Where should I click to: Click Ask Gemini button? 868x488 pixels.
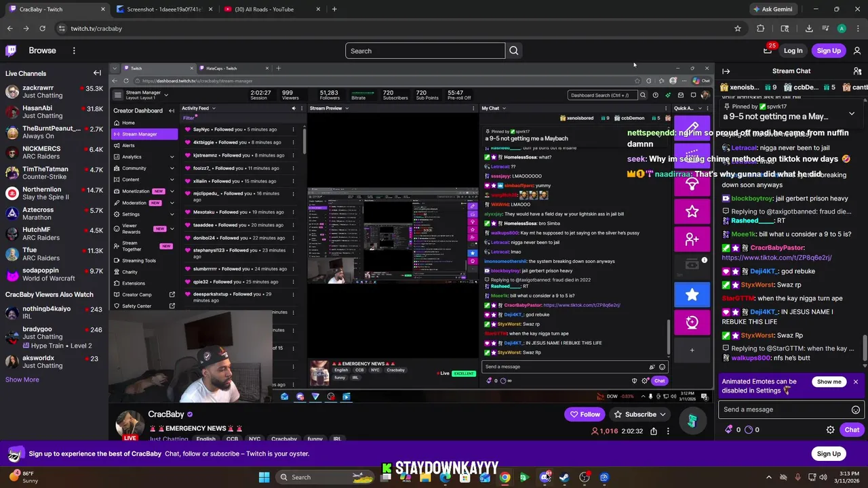(x=772, y=9)
